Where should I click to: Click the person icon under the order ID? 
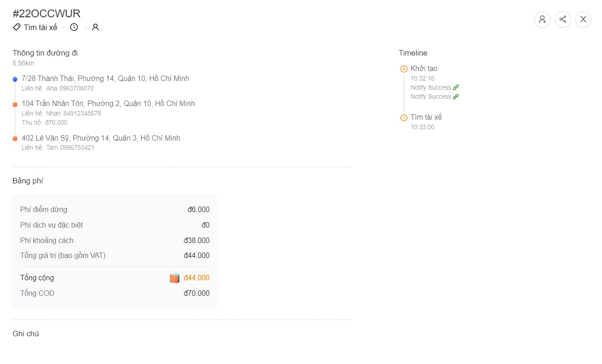click(95, 27)
